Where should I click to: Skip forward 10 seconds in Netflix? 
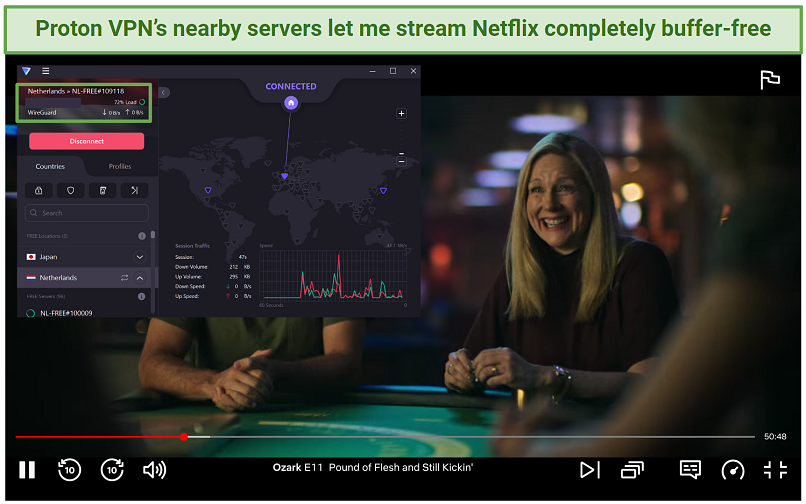point(112,470)
